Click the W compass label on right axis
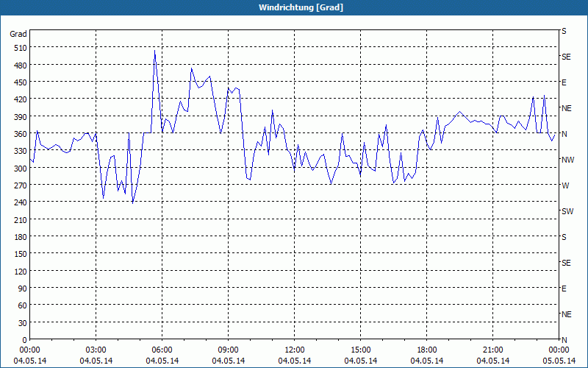The image size is (588, 368). click(565, 185)
